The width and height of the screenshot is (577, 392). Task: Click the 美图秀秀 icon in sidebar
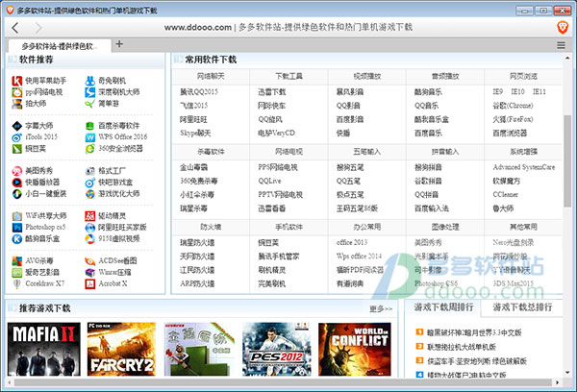tap(17, 171)
